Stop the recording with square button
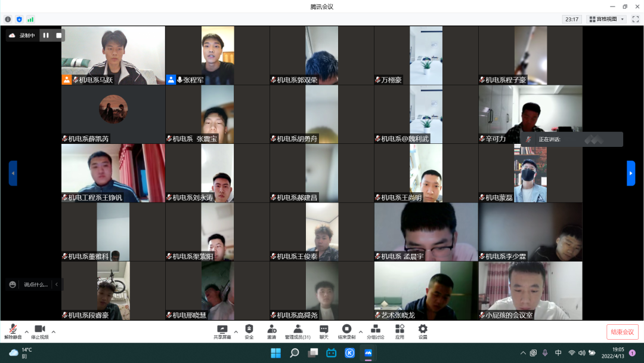This screenshot has height=363, width=644. 58,35
